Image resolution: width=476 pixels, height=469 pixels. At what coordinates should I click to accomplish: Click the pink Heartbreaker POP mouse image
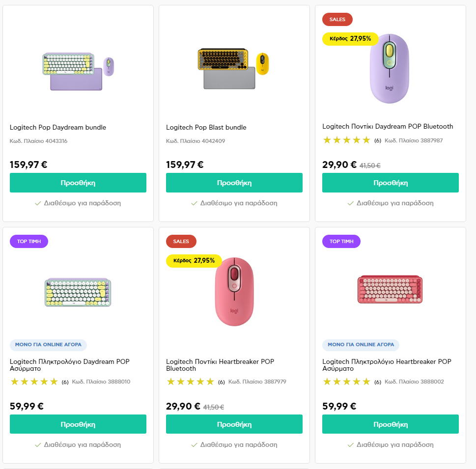(234, 292)
